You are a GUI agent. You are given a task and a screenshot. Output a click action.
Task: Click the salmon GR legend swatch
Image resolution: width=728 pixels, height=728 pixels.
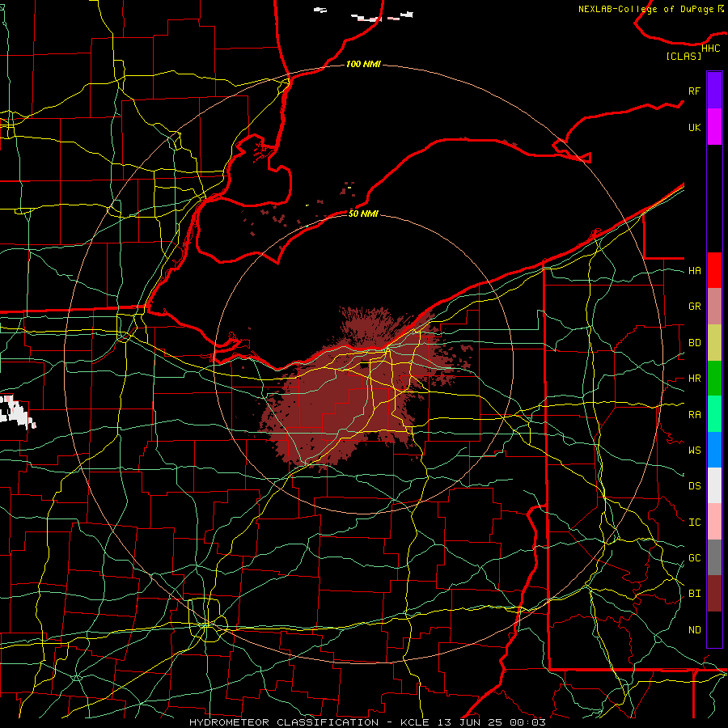coord(714,307)
